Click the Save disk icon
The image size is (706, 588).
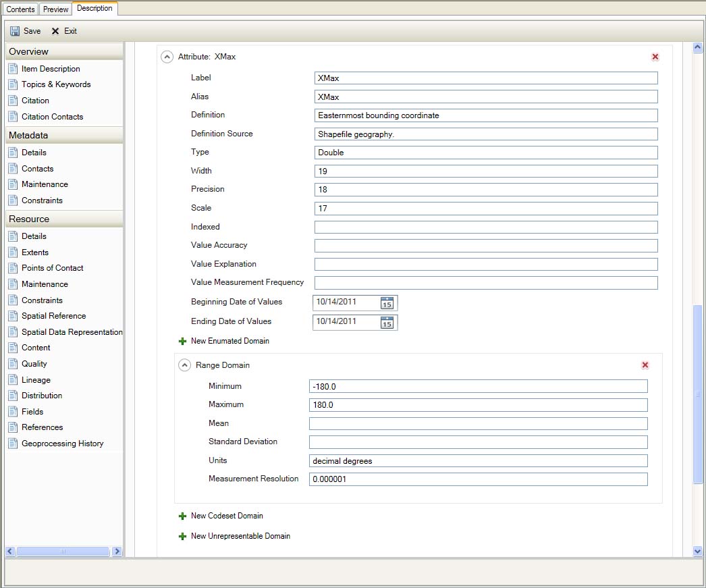[x=15, y=31]
